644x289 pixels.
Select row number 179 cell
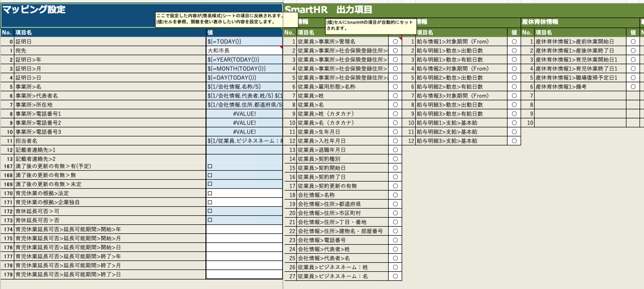(x=7, y=274)
